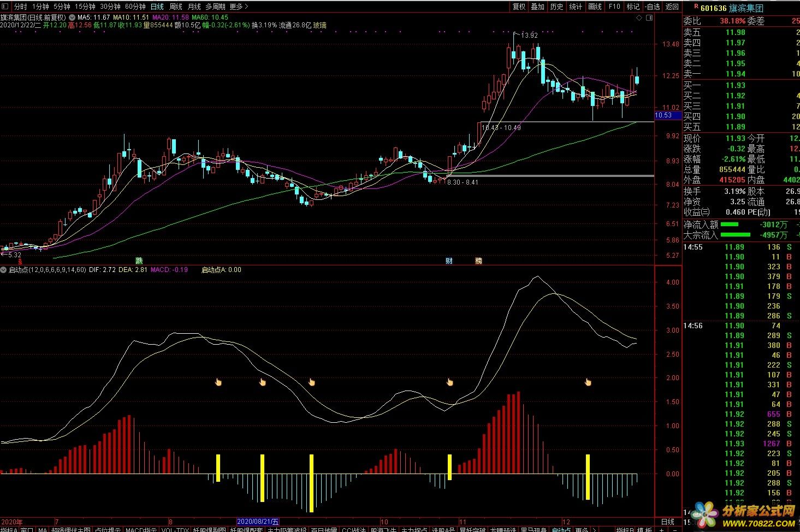Click the 卖一 price 11.94 in the order book
The height and width of the screenshot is (532, 800).
736,74
